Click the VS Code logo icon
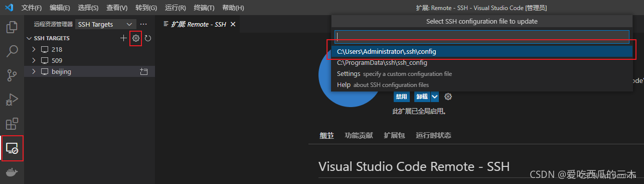The width and height of the screenshot is (644, 184). coord(9,8)
